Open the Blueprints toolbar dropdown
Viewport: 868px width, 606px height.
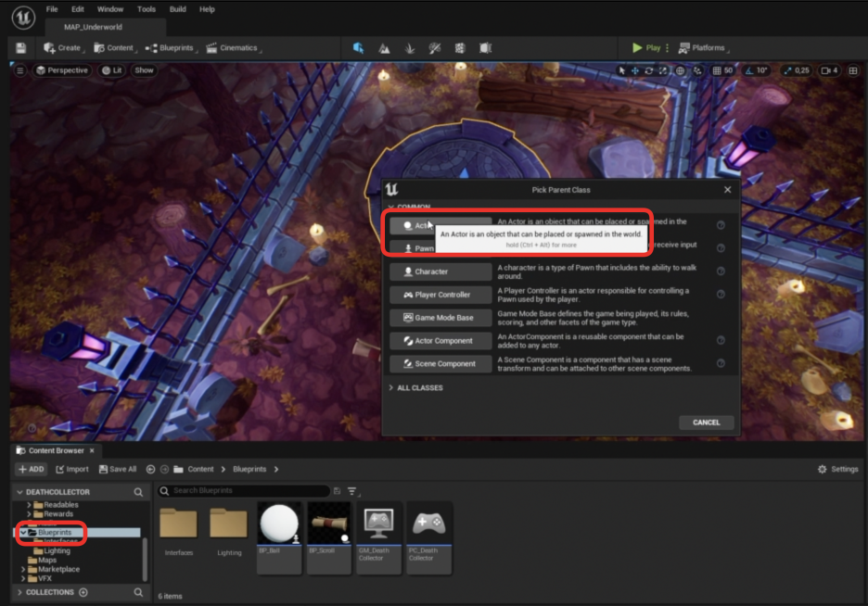pyautogui.click(x=171, y=48)
